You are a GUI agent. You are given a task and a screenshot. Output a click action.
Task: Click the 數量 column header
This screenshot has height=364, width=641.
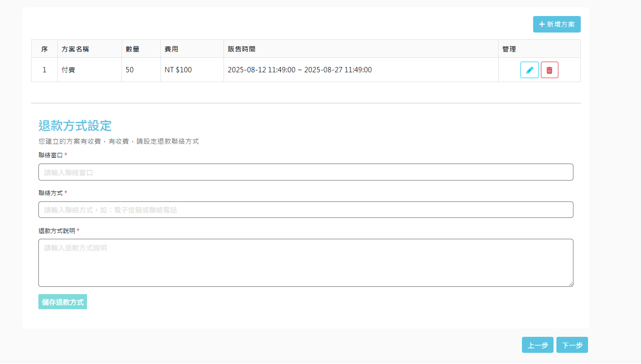[x=133, y=49]
